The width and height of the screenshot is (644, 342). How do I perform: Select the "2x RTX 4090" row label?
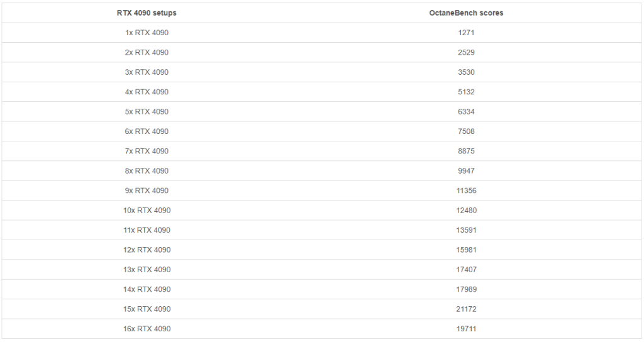pyautogui.click(x=147, y=52)
